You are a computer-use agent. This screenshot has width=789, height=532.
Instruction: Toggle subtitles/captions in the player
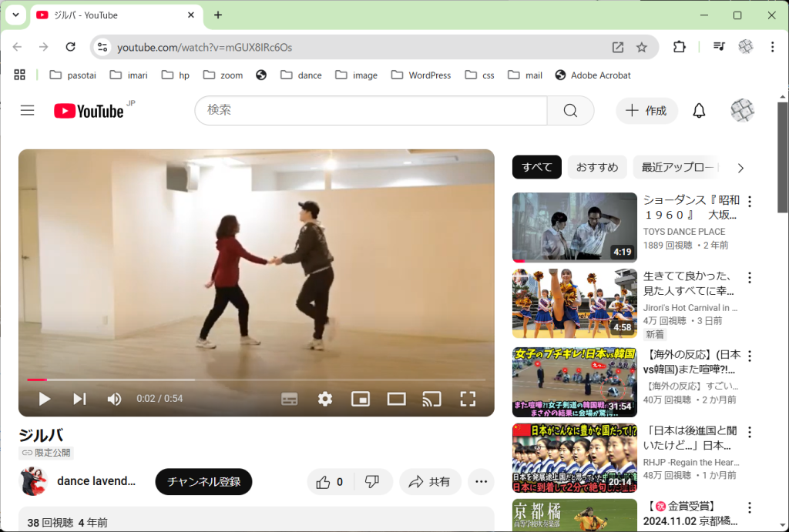[x=289, y=399]
